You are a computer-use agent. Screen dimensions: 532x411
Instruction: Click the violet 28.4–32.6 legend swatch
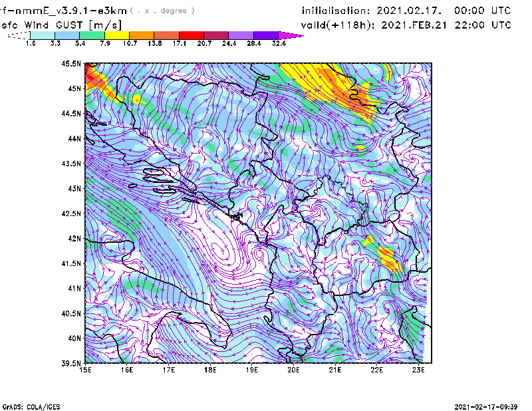[266, 35]
